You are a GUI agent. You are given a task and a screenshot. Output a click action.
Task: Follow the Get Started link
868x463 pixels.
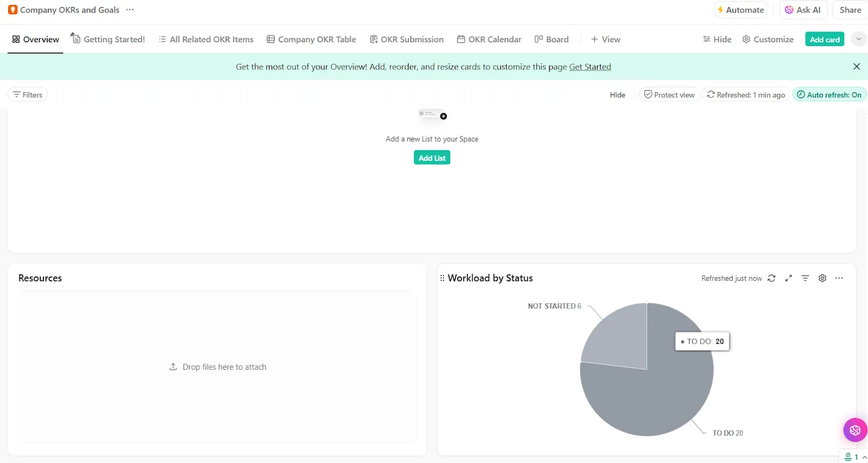tap(590, 67)
